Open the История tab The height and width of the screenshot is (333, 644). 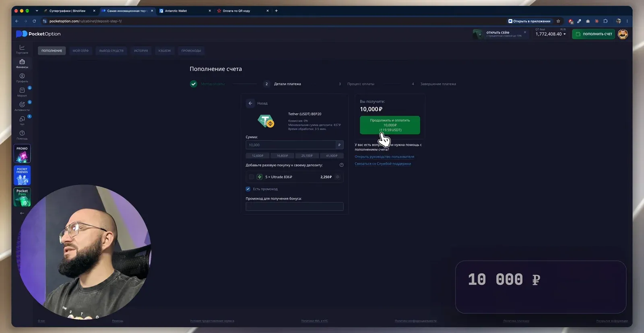(141, 51)
